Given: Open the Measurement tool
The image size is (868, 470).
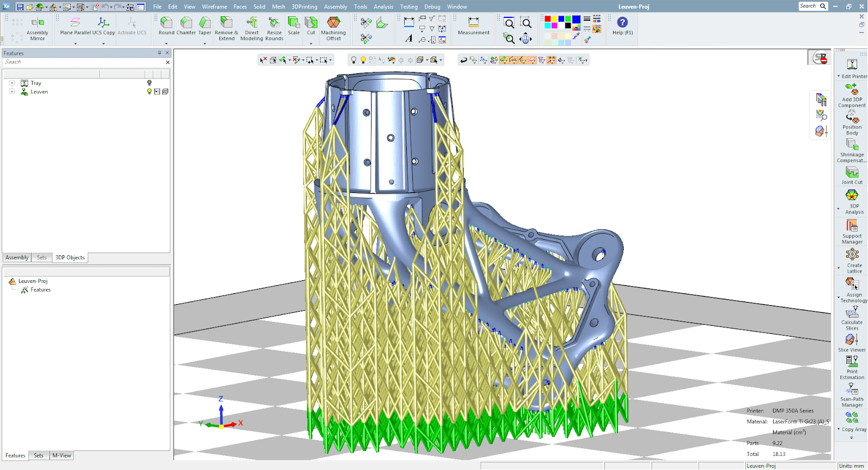Looking at the screenshot, I should tap(474, 27).
